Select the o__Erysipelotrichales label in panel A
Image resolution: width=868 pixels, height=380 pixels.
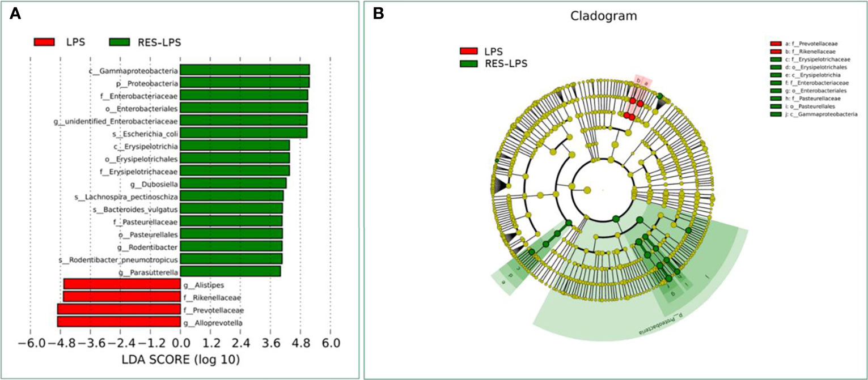click(x=141, y=158)
